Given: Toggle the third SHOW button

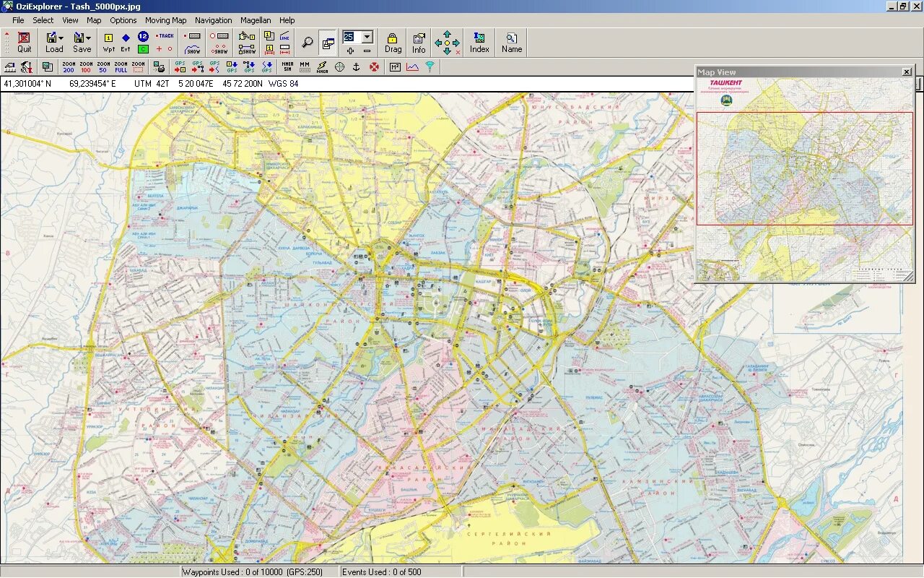Looking at the screenshot, I should 247,49.
